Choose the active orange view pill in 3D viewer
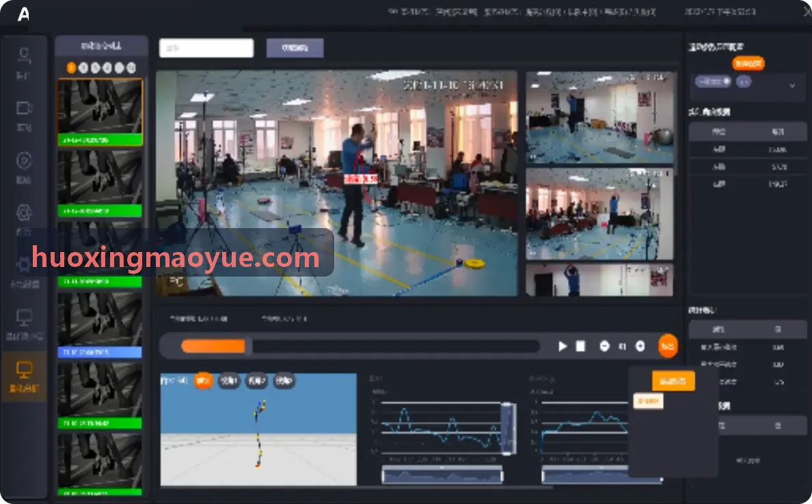Screen dimensions: 812x504 coord(203,381)
